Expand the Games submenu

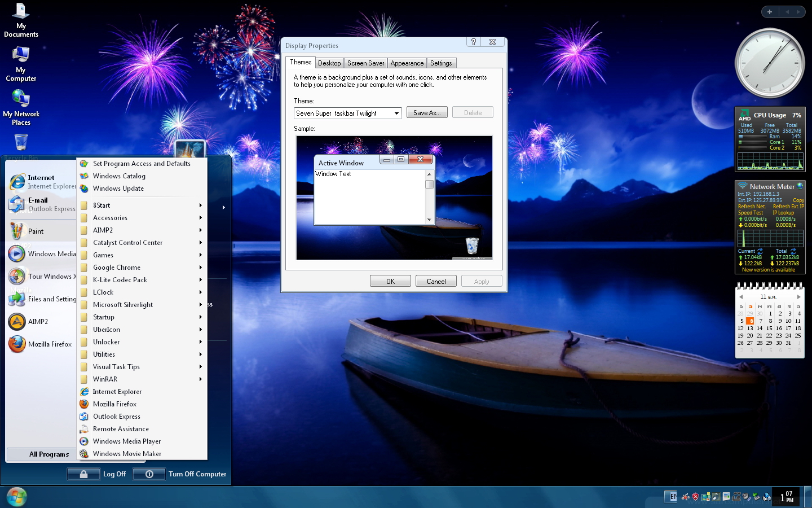tap(103, 255)
